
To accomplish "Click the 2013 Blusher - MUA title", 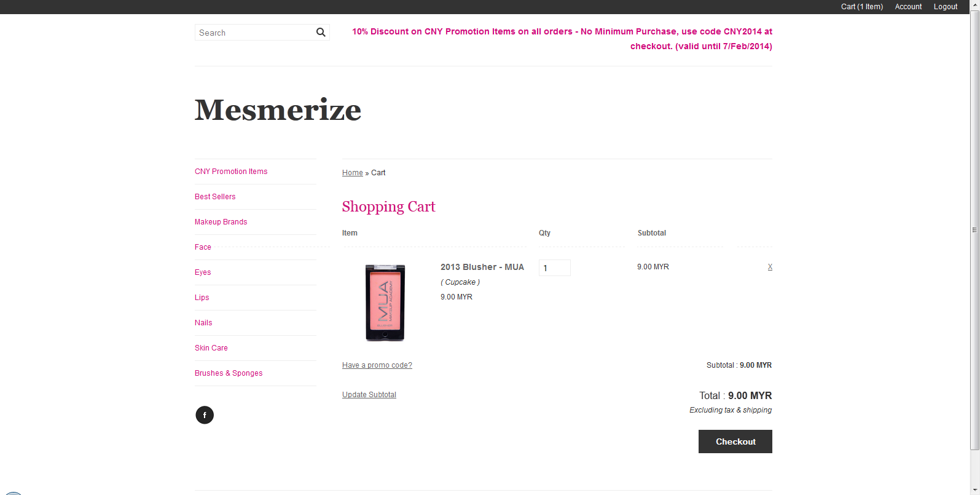I will click(482, 267).
